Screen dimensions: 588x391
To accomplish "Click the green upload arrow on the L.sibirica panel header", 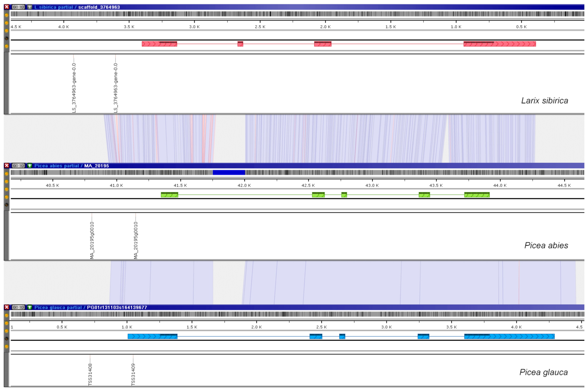I will click(x=30, y=7).
